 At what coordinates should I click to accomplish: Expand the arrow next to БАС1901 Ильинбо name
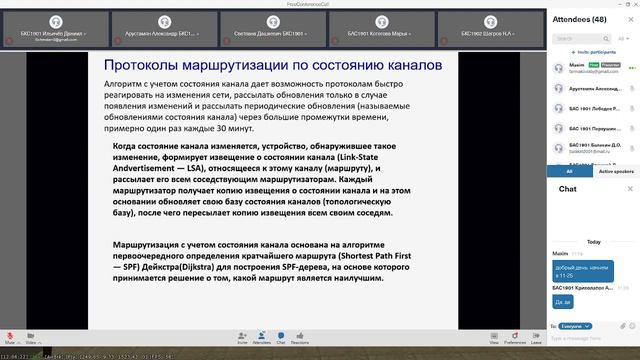[x=85, y=34]
